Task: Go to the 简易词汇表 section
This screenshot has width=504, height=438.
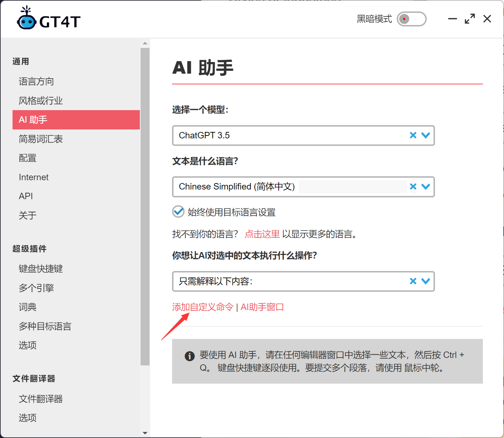Action: 41,139
